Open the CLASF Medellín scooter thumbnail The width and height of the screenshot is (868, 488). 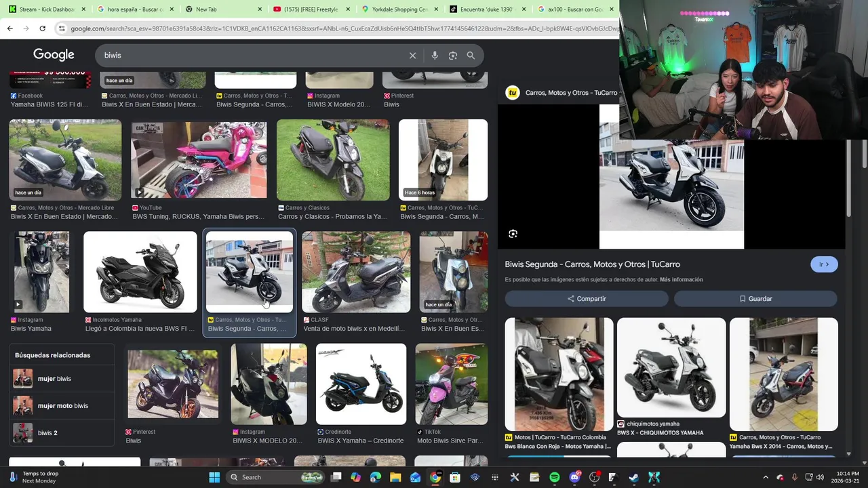pyautogui.click(x=356, y=272)
